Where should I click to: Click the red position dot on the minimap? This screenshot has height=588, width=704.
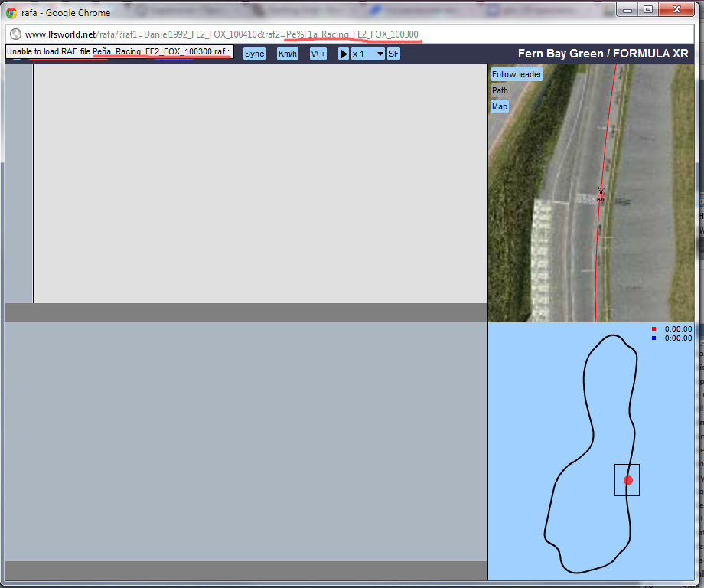coord(628,480)
